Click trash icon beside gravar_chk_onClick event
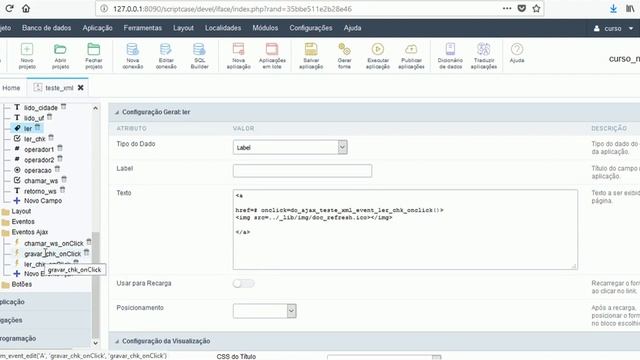Viewport: 640px width, 360px height. [87, 253]
